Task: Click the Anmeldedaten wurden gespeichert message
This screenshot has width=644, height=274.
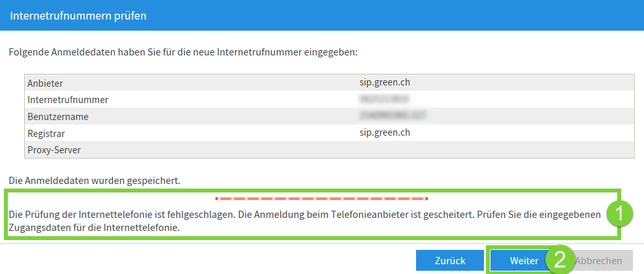Action: (x=94, y=181)
